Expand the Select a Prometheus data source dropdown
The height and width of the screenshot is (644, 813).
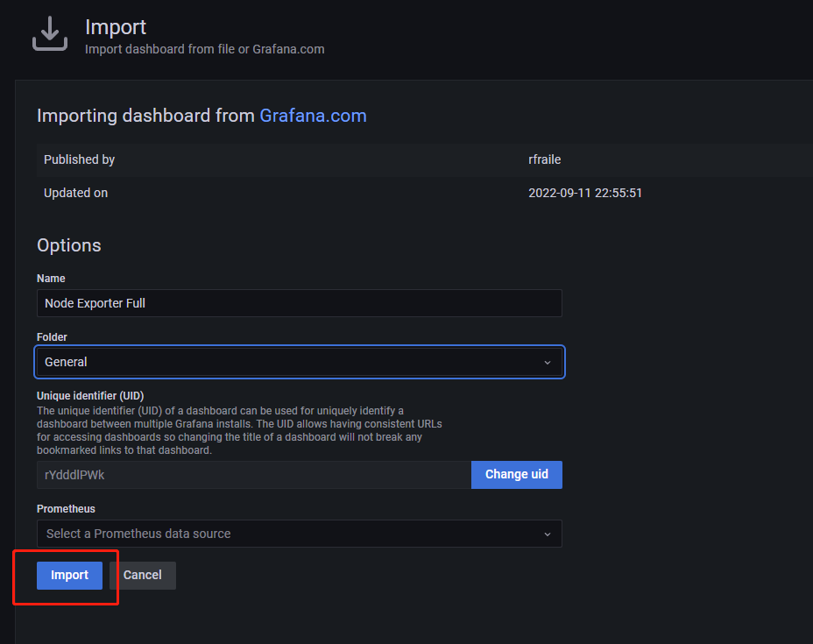[x=289, y=534]
